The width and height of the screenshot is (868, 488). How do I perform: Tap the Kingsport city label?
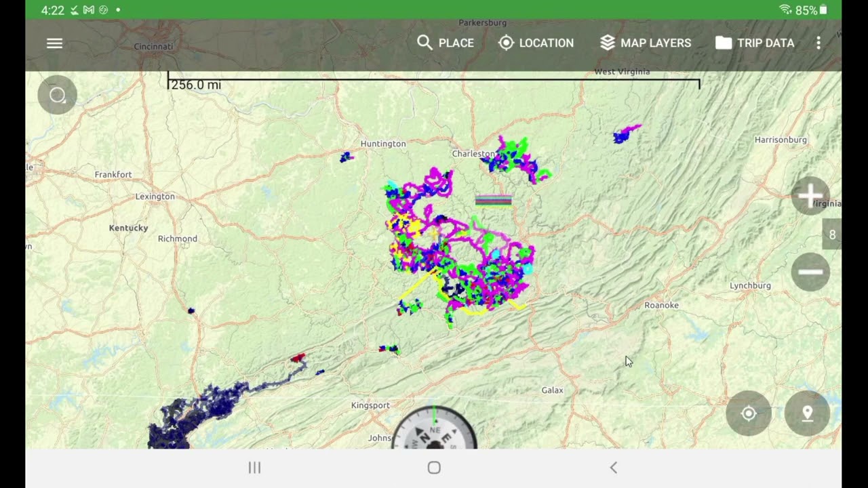pos(370,405)
